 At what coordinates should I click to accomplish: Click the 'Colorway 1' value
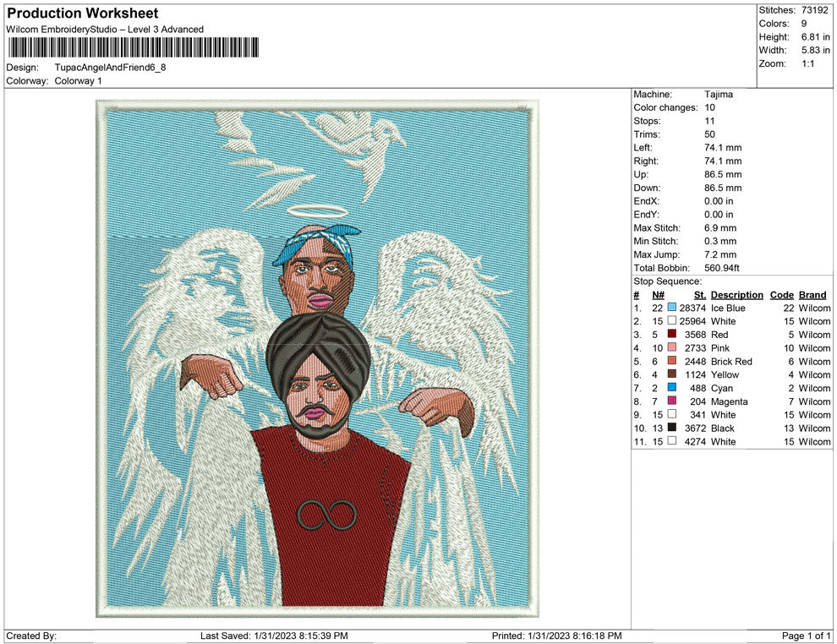(x=78, y=80)
